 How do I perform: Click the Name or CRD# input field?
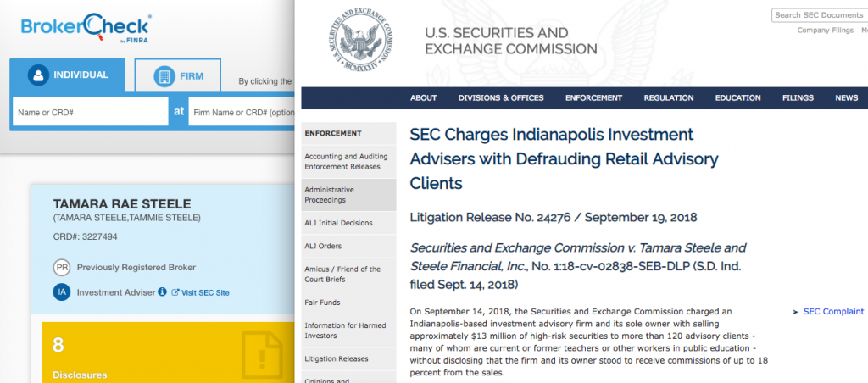pos(90,112)
